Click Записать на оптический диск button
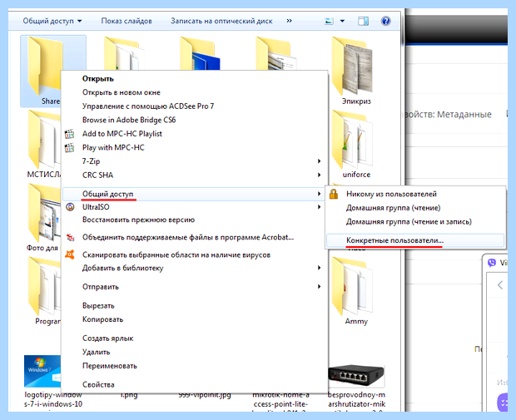Screen dimensions: 516x420 click(x=221, y=21)
